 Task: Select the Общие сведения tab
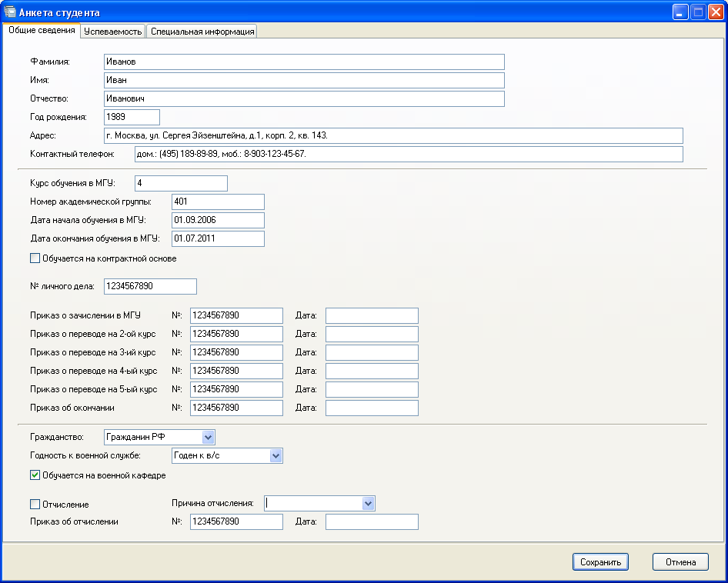42,31
